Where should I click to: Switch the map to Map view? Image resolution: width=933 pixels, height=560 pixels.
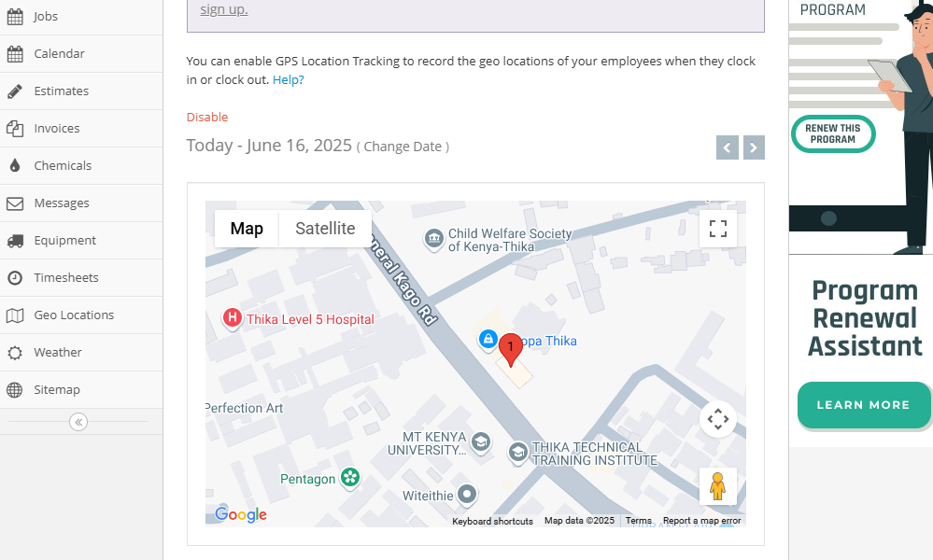point(247,229)
